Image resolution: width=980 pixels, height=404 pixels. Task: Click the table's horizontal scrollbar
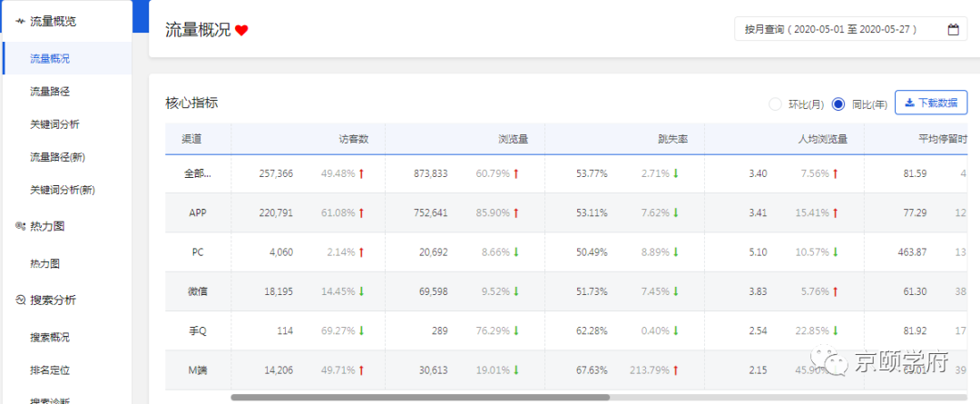[x=419, y=397]
